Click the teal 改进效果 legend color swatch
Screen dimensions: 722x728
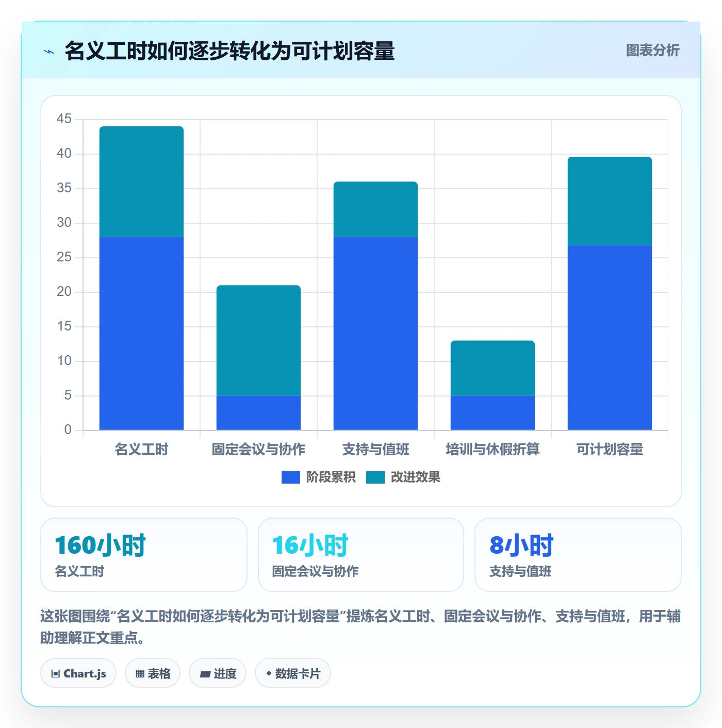pyautogui.click(x=375, y=477)
